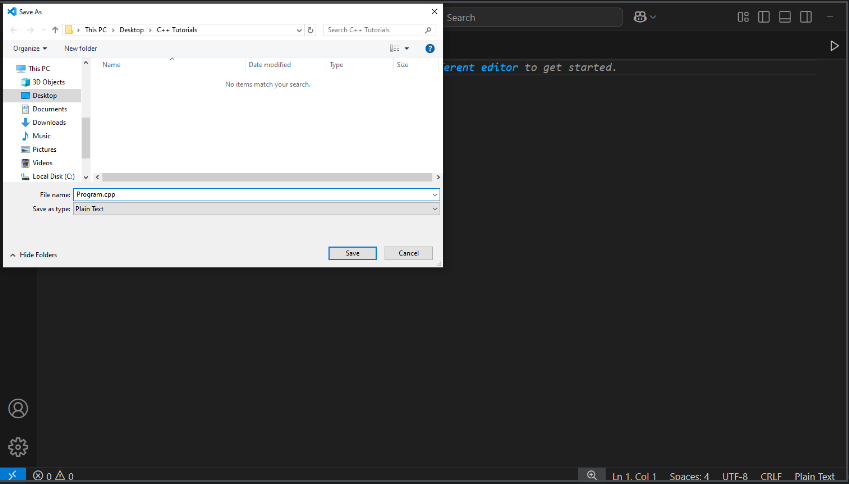Image resolution: width=849 pixels, height=484 pixels.
Task: Click the 'different editor' link in VS Code
Action: click(x=480, y=68)
